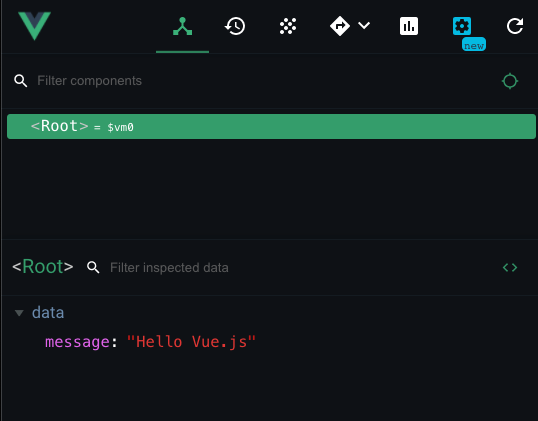Click the data section label
This screenshot has height=421, width=538.
[x=48, y=313]
